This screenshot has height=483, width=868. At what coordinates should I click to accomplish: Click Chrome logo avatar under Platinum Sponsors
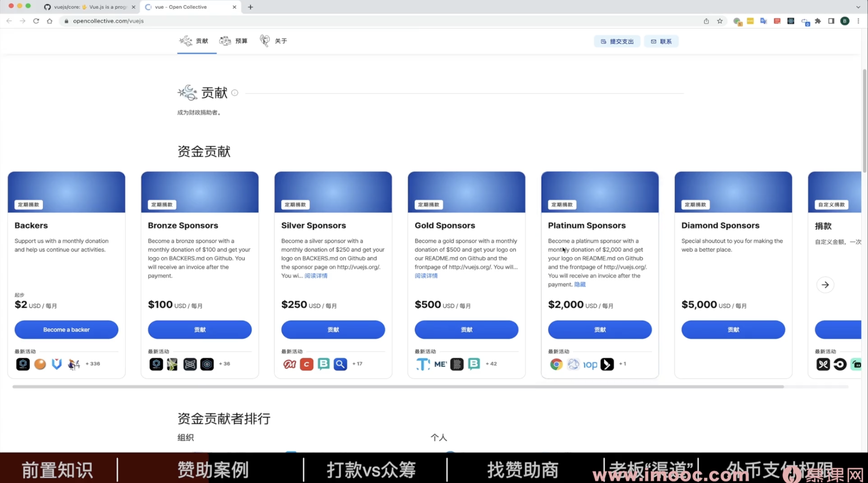click(x=556, y=364)
